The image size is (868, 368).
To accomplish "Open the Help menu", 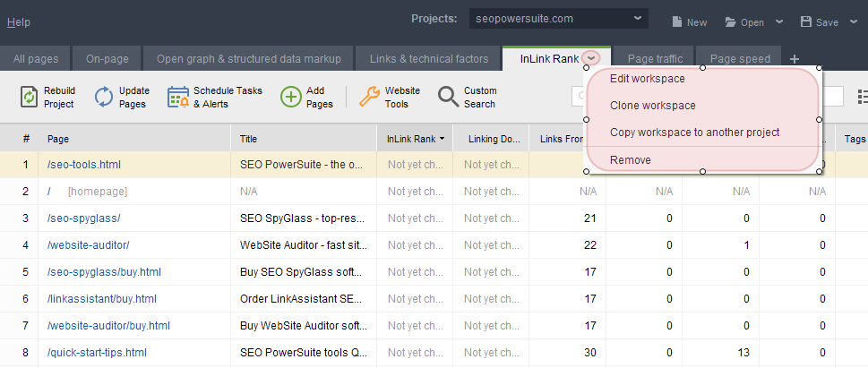I will [x=19, y=22].
